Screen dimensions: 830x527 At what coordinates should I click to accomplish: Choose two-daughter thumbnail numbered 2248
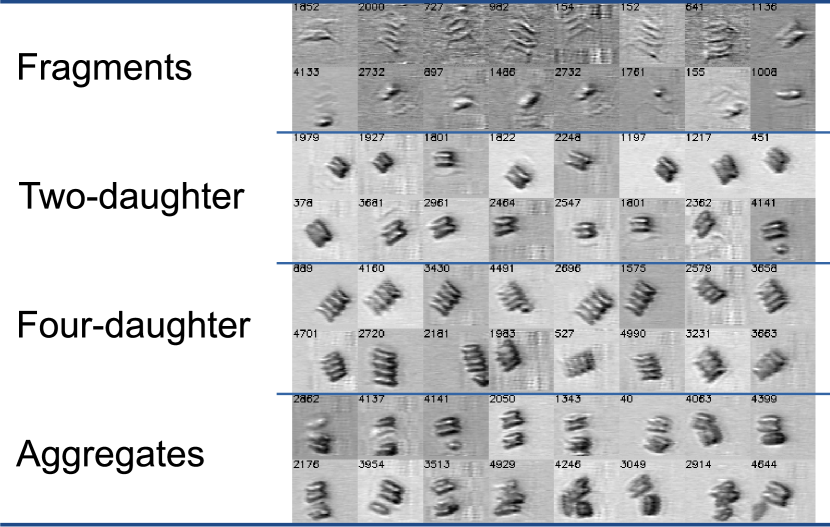click(x=587, y=165)
